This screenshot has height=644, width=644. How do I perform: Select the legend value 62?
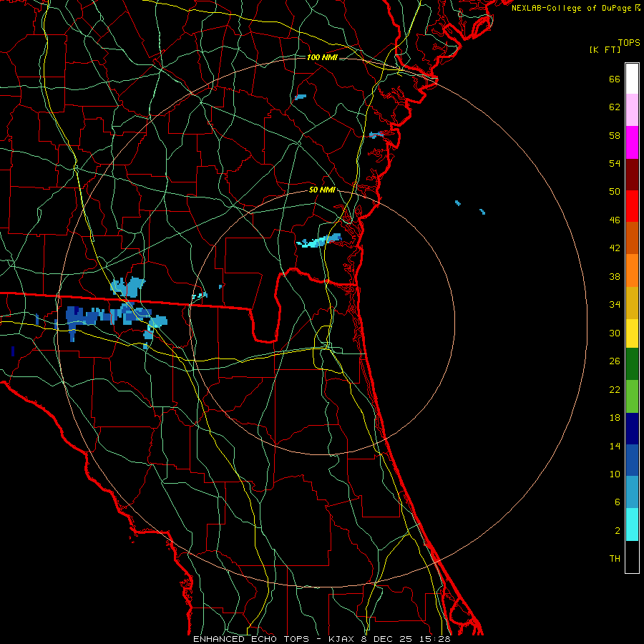(x=615, y=107)
